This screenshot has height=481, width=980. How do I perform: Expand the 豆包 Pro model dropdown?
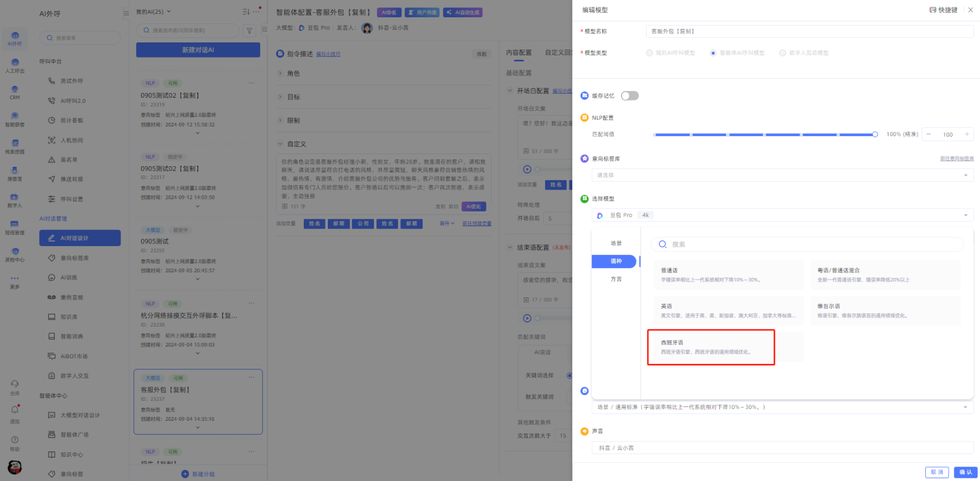click(782, 215)
